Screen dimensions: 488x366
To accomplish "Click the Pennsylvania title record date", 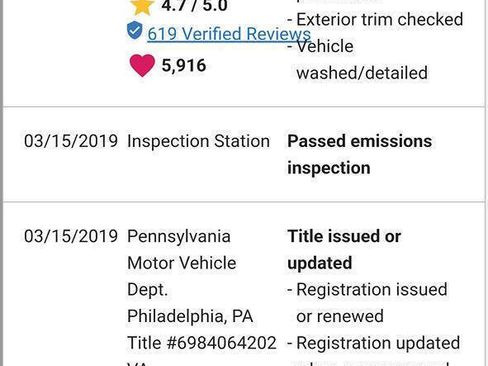I will pyautogui.click(x=71, y=236).
